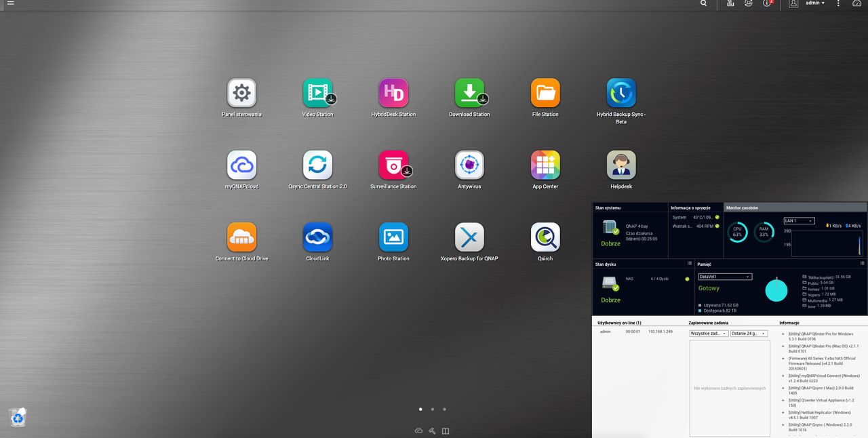
Task: Open the external devices icon in the top bar
Action: tap(749, 3)
